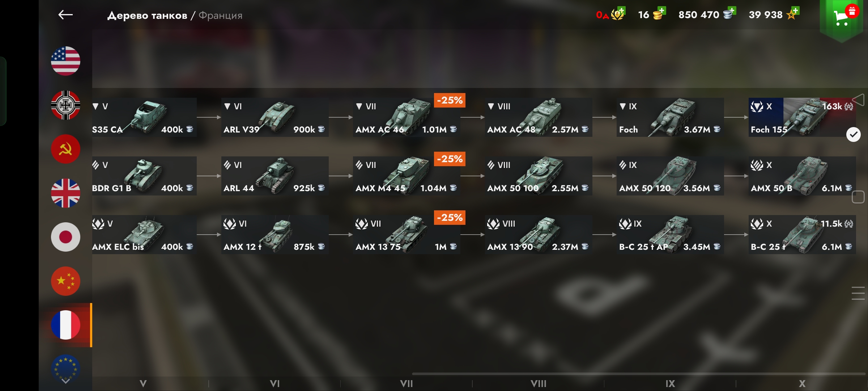
Task: Jump to tier VIII column label
Action: (538, 383)
